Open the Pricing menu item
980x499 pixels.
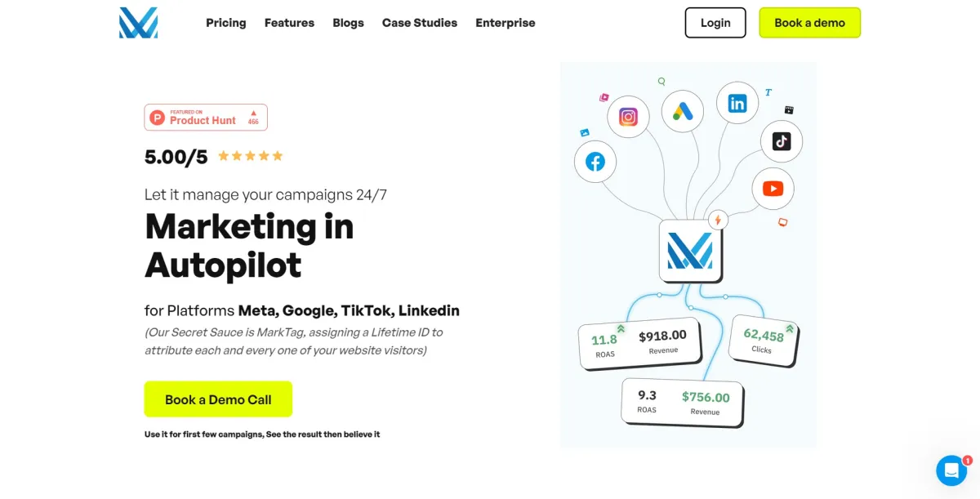[x=226, y=23]
